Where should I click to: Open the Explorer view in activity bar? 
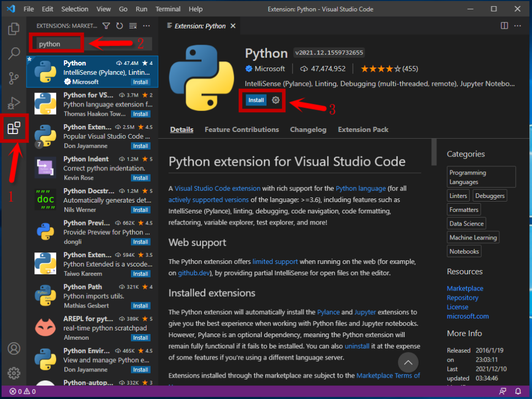coord(14,29)
